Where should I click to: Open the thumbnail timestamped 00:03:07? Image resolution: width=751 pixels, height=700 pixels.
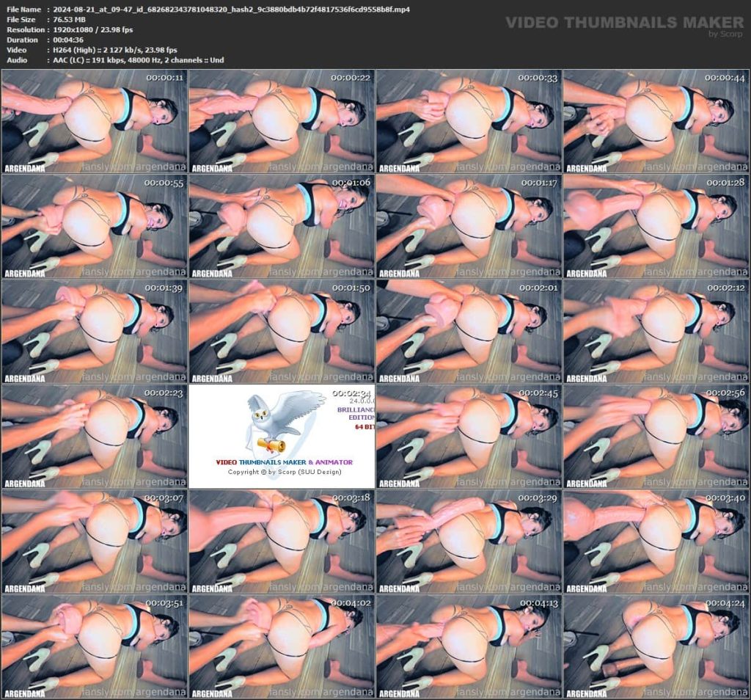(94, 541)
